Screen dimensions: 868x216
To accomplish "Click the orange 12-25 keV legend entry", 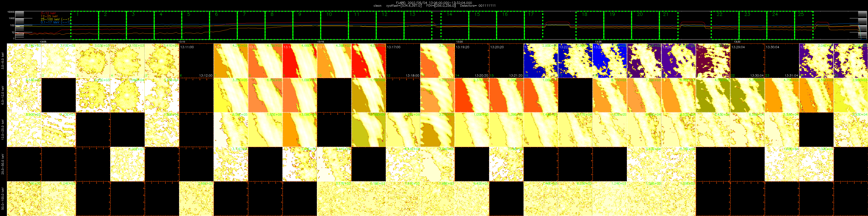I will tap(49, 16).
